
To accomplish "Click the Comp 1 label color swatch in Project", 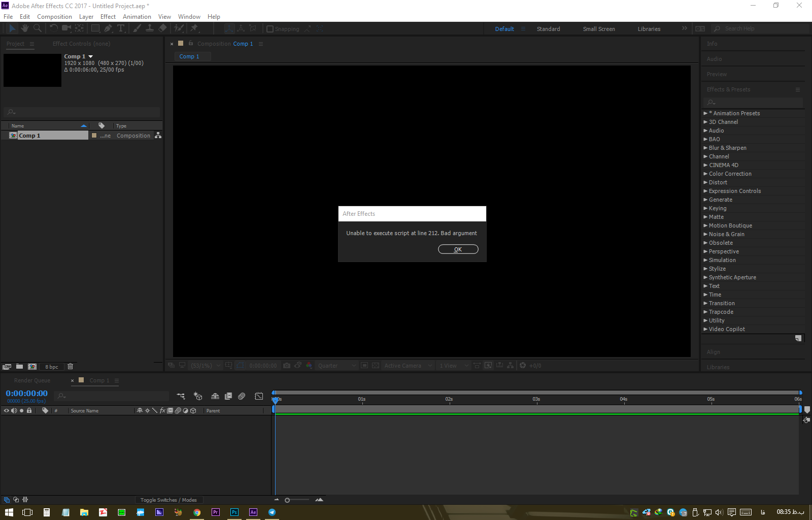I will (x=94, y=136).
